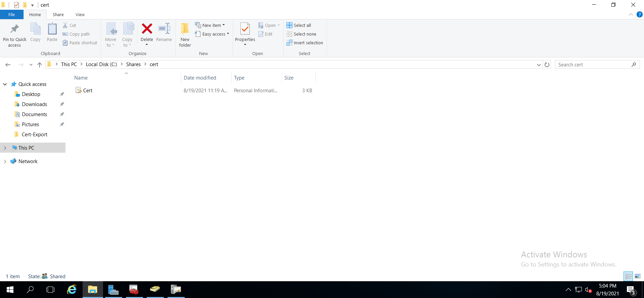Collapse the ribbon with the chevron
The height and width of the screenshot is (298, 644).
coord(631,14)
